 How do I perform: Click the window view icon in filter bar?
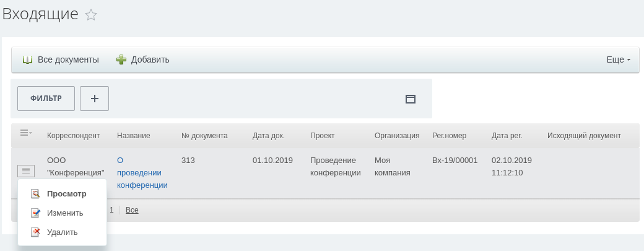click(410, 99)
